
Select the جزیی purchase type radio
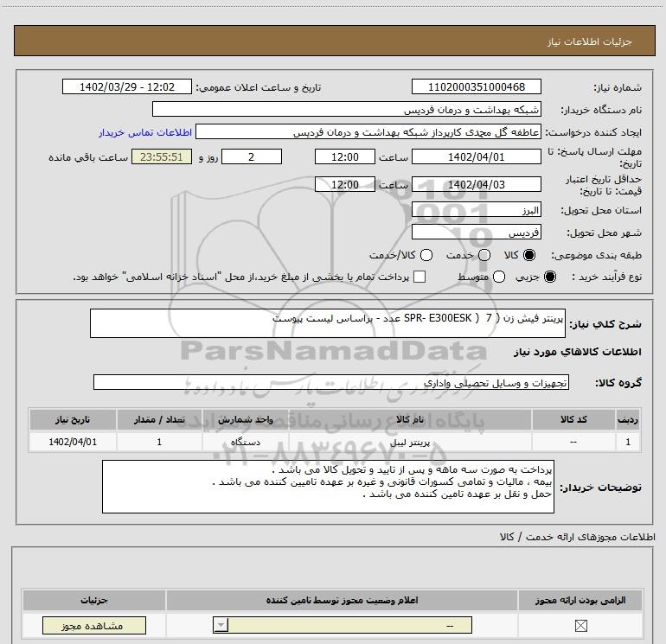(549, 277)
